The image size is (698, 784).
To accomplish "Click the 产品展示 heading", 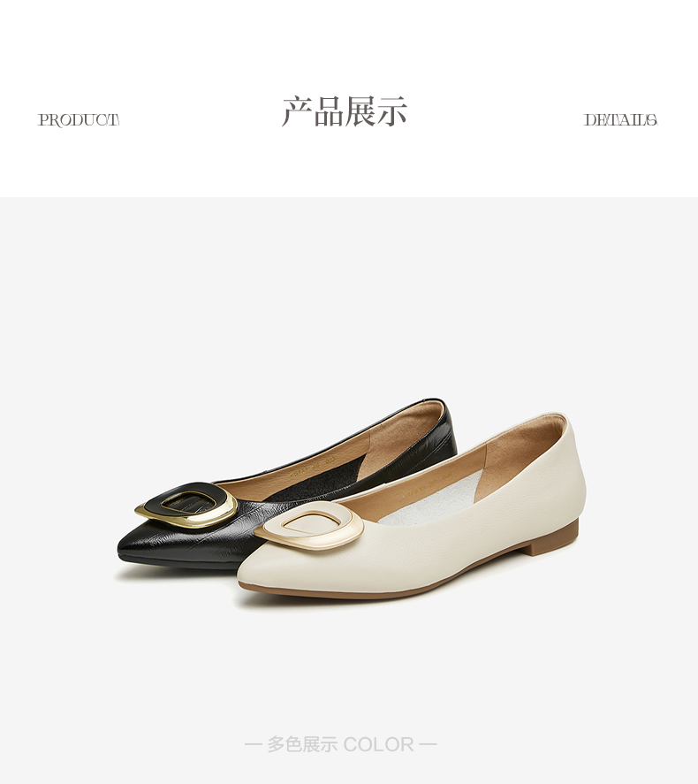I will tap(345, 111).
